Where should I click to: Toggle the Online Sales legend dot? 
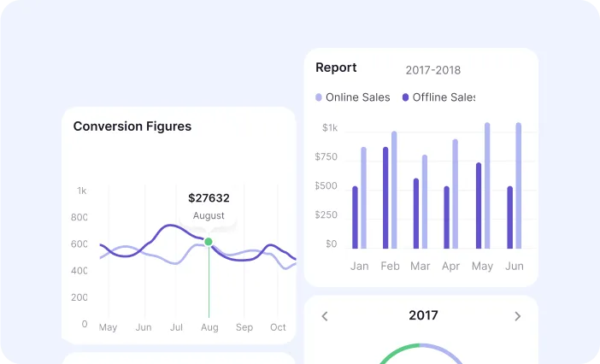pos(318,97)
